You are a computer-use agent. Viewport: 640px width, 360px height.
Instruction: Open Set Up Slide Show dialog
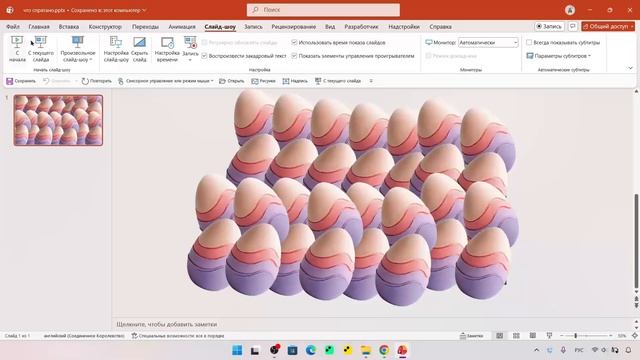[116, 49]
